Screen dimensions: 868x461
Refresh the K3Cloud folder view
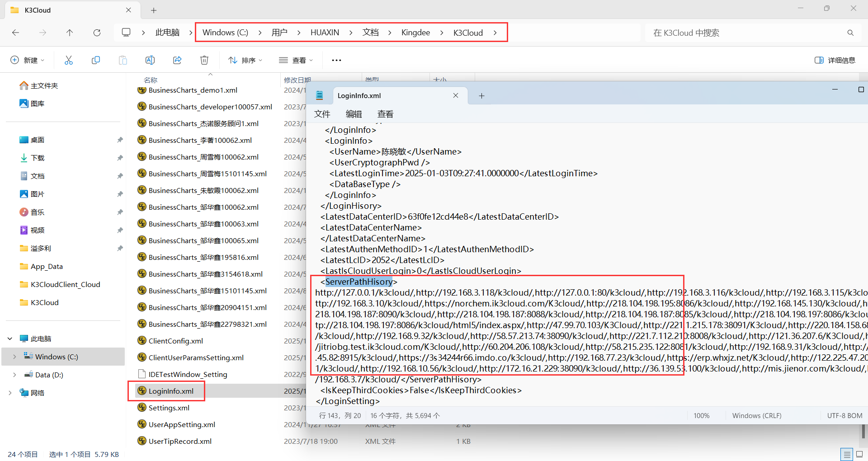click(97, 33)
